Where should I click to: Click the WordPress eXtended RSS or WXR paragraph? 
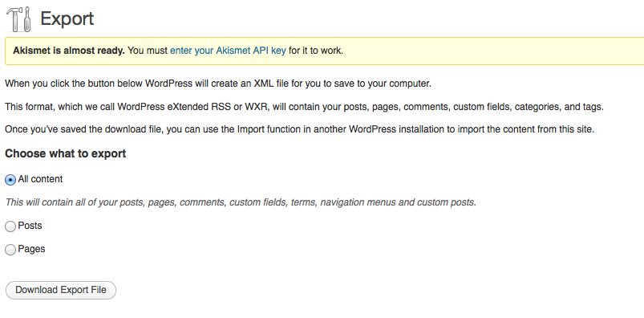(x=304, y=107)
